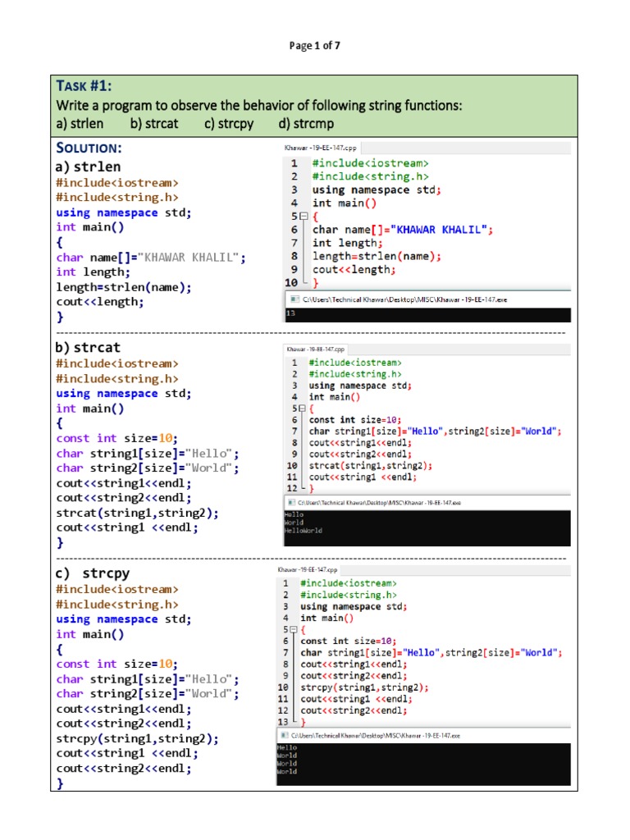Click line number 13 in strcpy editor
Screen dimensions: 630x840
[283, 722]
